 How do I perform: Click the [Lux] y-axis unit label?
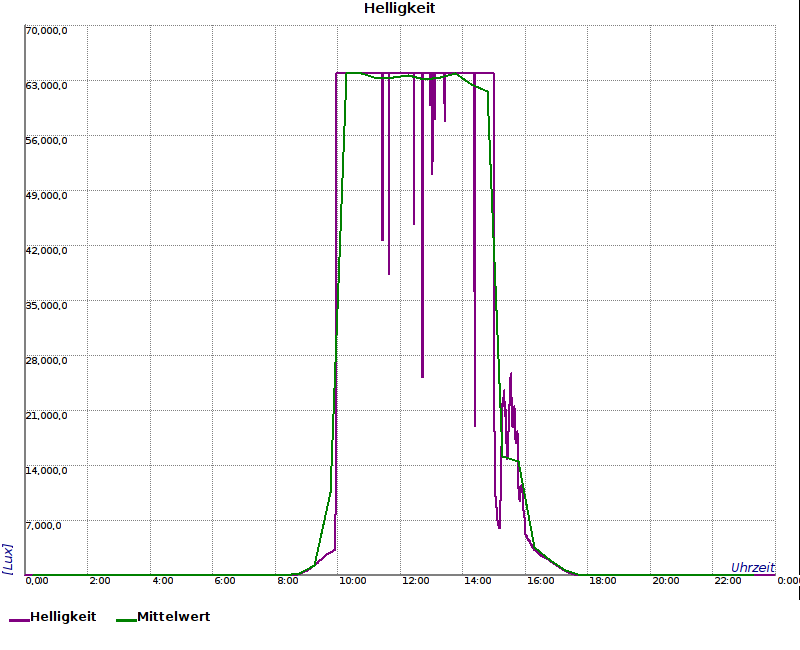[x=8, y=559]
